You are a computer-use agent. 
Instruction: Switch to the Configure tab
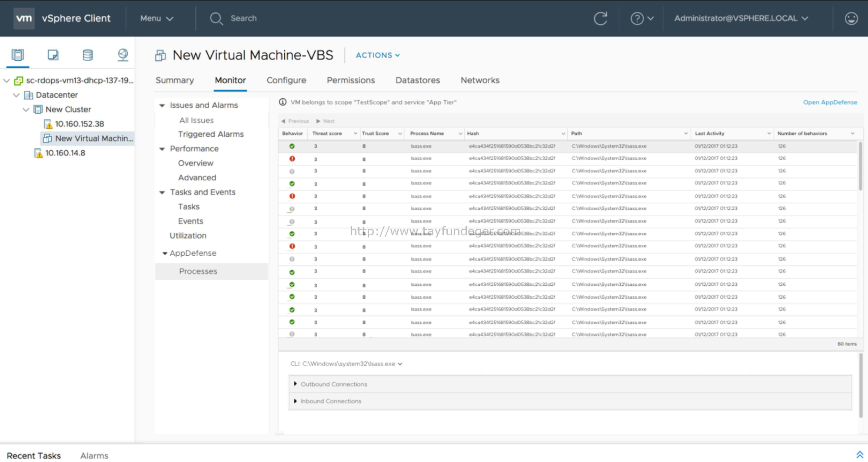tap(286, 80)
